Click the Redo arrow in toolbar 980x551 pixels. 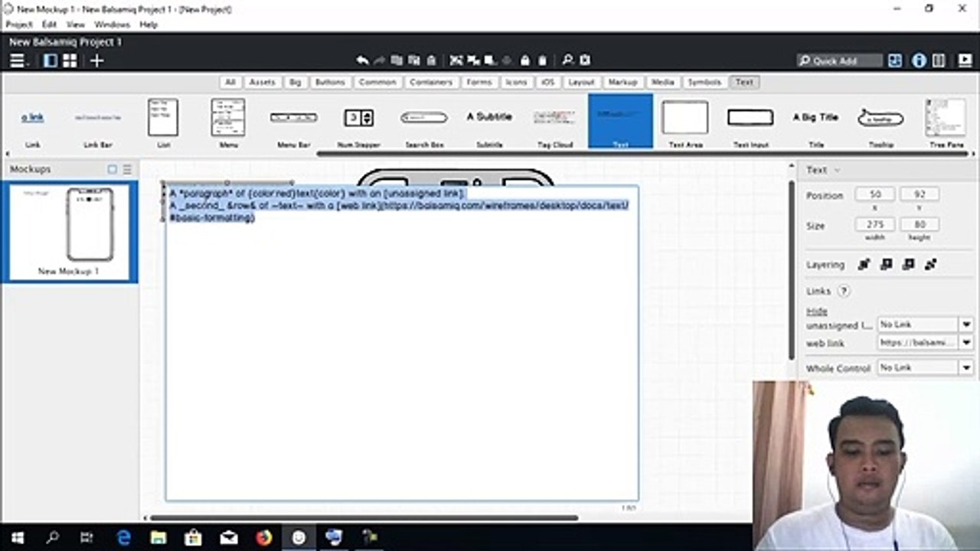click(379, 60)
